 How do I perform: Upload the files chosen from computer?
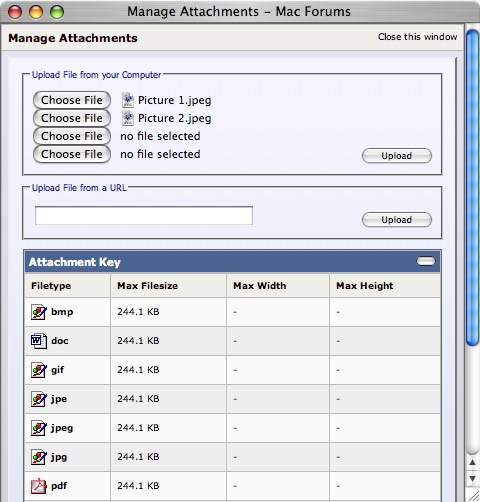397,156
